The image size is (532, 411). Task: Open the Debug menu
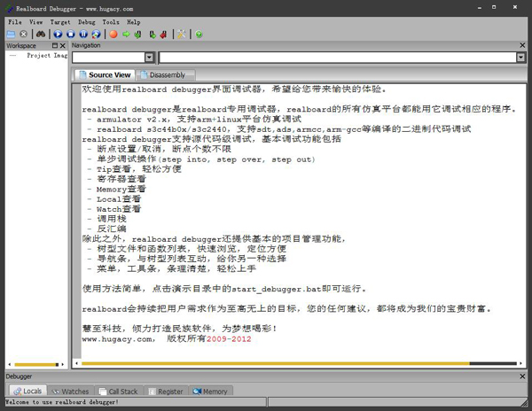(87, 22)
